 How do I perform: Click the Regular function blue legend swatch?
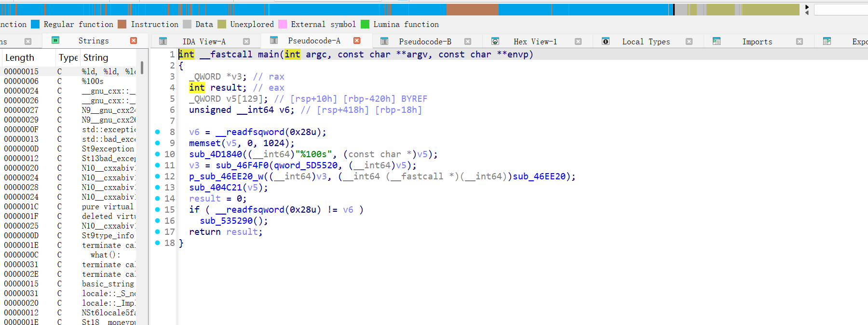pyautogui.click(x=35, y=24)
